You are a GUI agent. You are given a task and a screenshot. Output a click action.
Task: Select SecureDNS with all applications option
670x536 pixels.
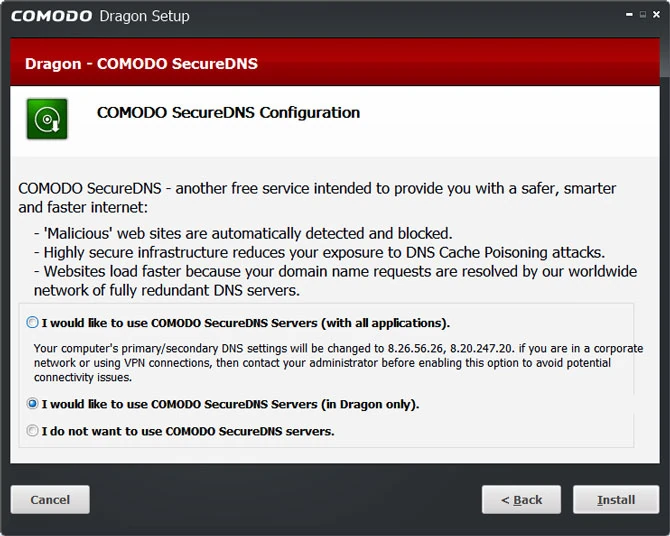click(x=33, y=323)
